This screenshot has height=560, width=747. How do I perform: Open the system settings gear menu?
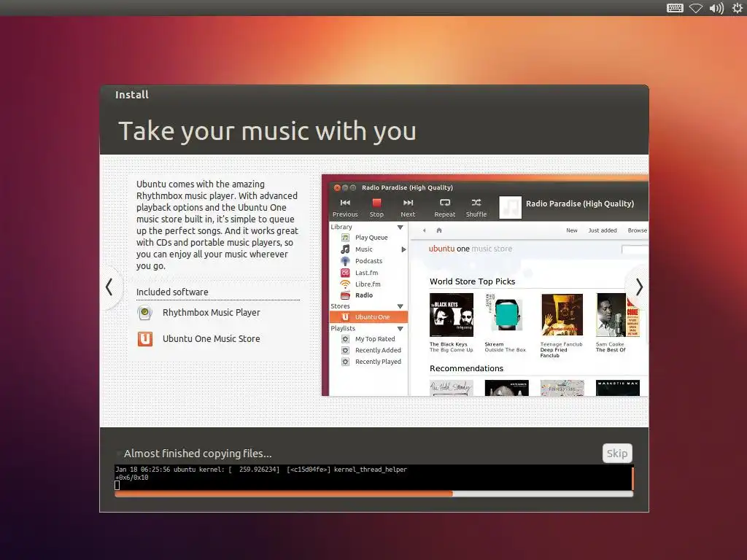coord(737,8)
